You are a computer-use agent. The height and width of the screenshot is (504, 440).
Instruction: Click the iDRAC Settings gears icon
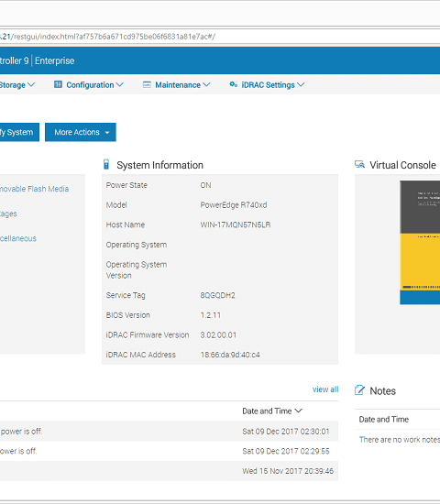(233, 84)
